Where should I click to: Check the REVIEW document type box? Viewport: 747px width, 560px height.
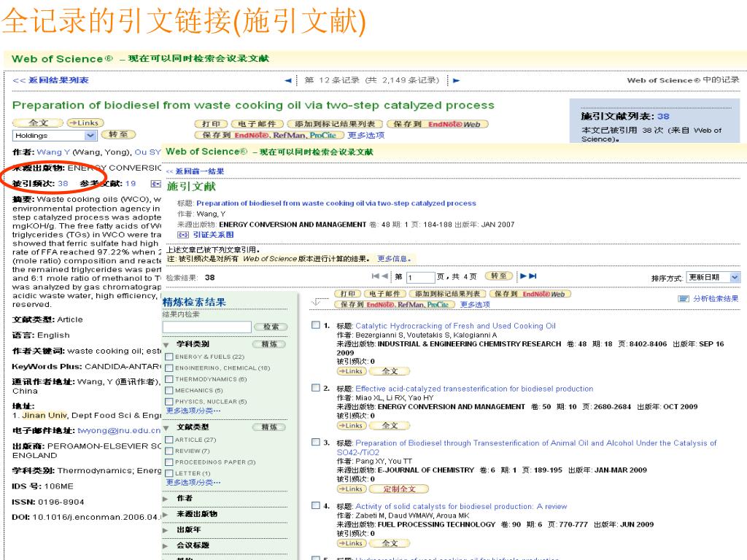pyautogui.click(x=169, y=451)
